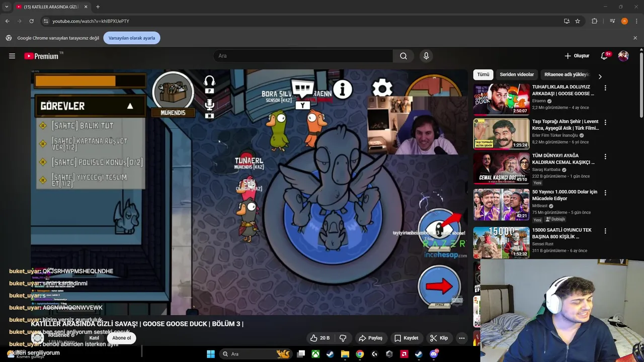This screenshot has height=362, width=644.
Task: Open more actions for the video
Action: [x=461, y=338]
